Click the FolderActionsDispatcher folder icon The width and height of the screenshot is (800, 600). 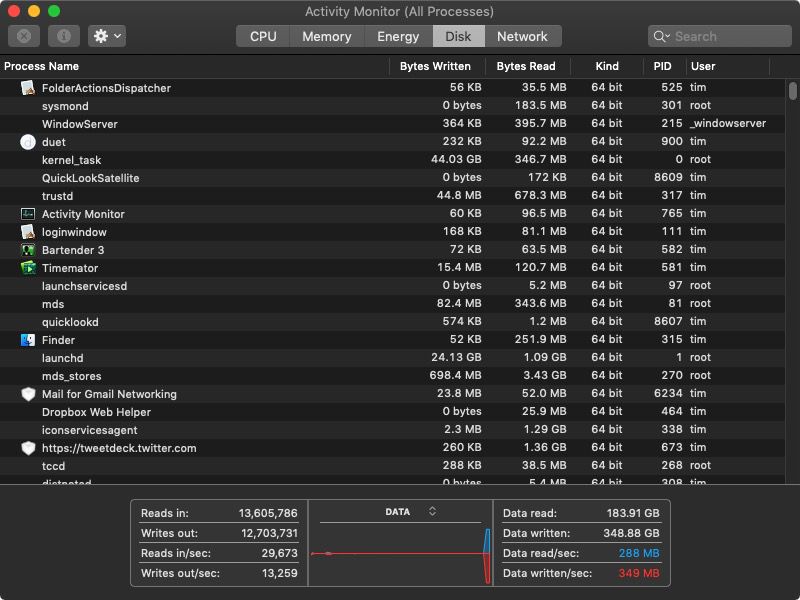(x=25, y=88)
